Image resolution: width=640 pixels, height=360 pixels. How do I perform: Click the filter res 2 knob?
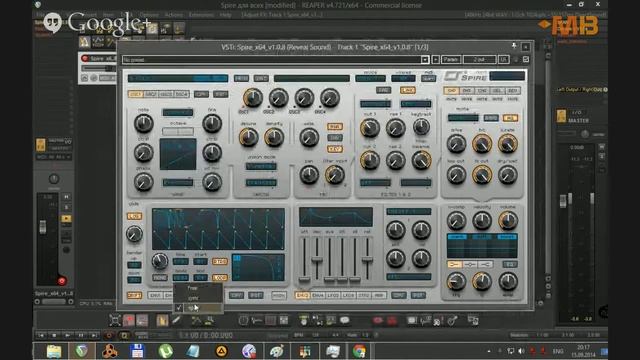click(395, 160)
